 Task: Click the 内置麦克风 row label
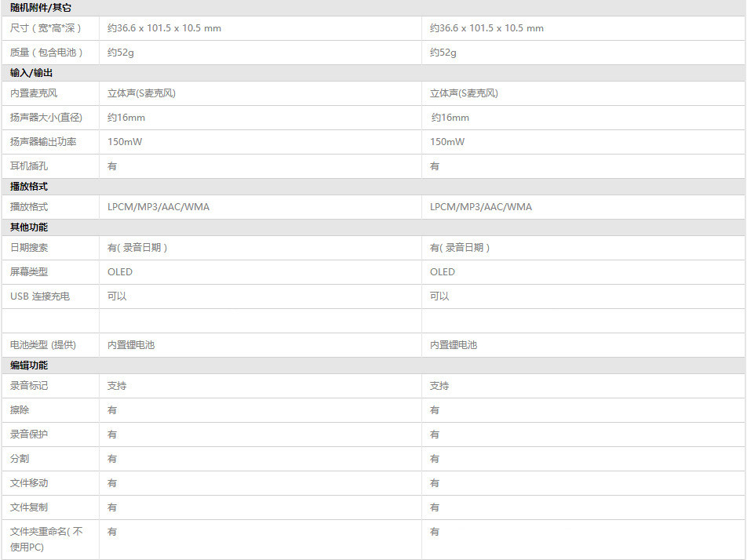pos(34,93)
